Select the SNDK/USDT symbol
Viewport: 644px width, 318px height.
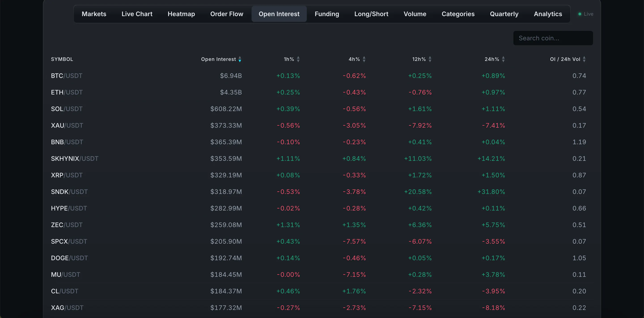click(70, 192)
